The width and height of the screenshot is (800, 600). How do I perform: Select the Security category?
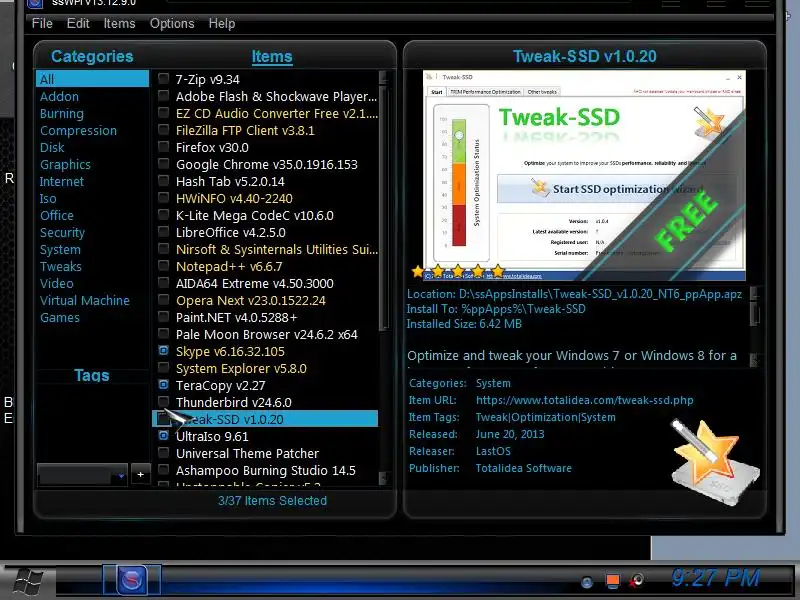pyautogui.click(x=62, y=233)
